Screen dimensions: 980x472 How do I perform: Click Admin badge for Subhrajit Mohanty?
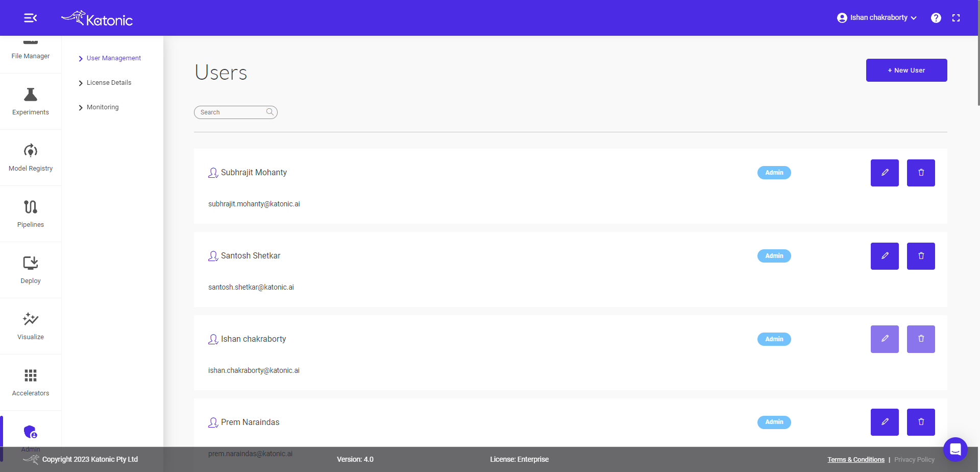tap(774, 173)
